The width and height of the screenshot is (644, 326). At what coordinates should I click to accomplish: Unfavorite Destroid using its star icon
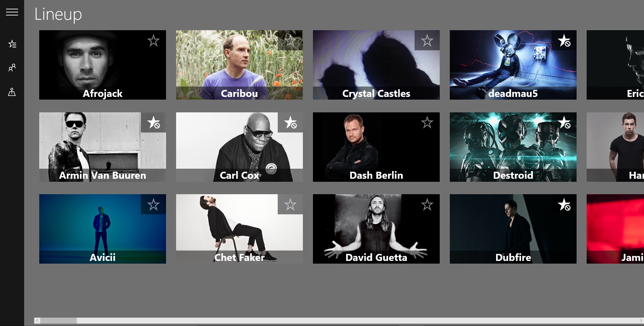(564, 122)
